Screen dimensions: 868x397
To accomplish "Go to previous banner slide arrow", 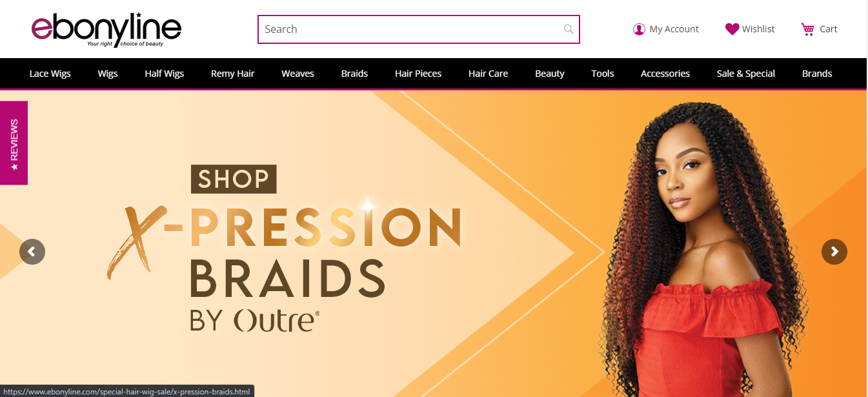I will pos(32,252).
